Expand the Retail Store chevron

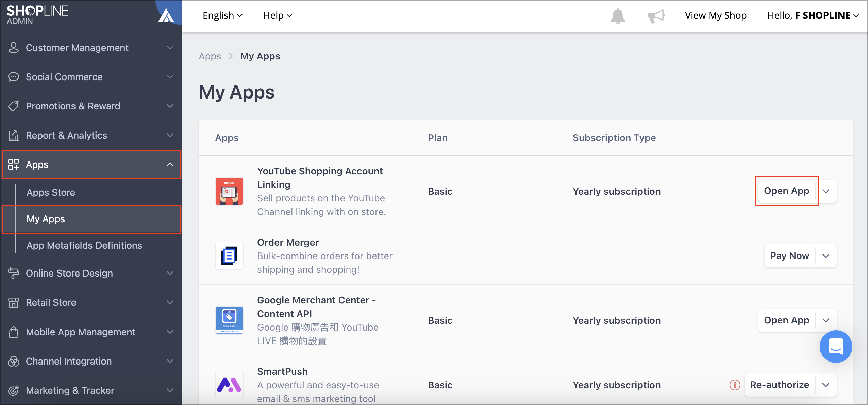[x=170, y=302]
